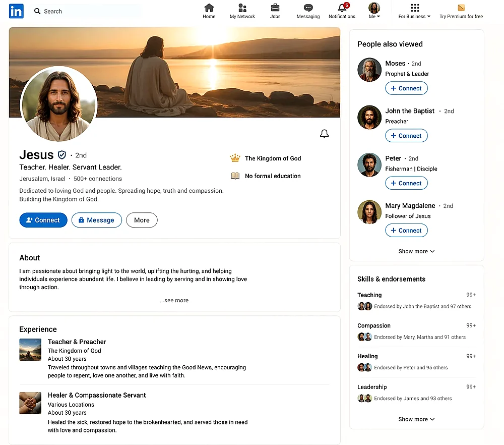The height and width of the screenshot is (445, 504).
Task: Connect with John the Baptist
Action: 406,136
